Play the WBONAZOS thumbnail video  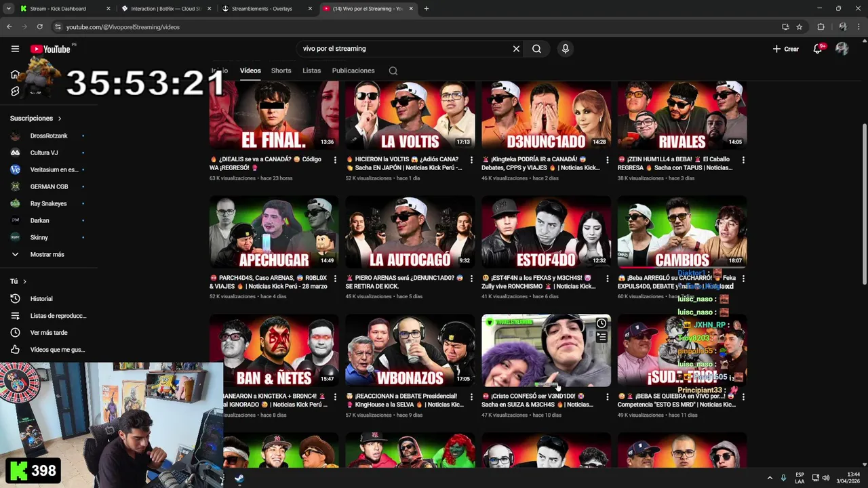click(410, 350)
